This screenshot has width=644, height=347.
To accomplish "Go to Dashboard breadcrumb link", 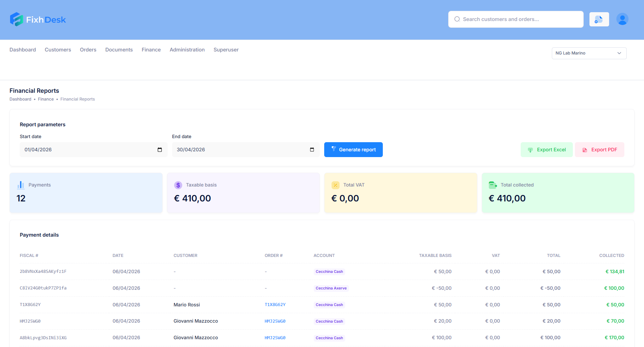I will (x=20, y=99).
